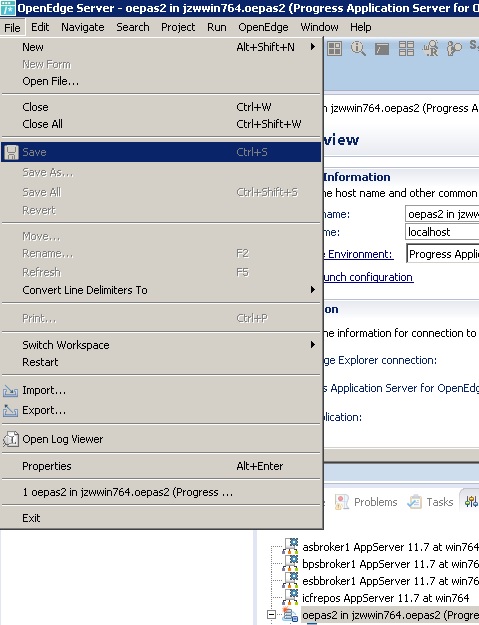Click the launch configuration link
Viewport: 479px width, 625px height.
[368, 277]
